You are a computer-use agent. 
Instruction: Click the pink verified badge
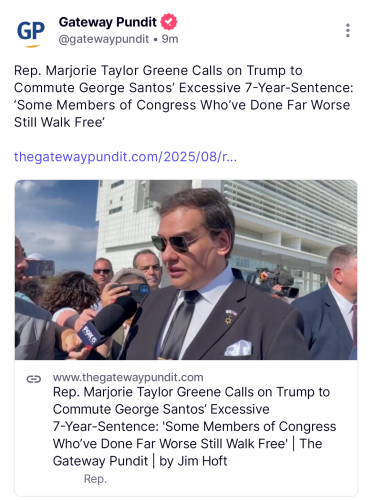pos(169,22)
